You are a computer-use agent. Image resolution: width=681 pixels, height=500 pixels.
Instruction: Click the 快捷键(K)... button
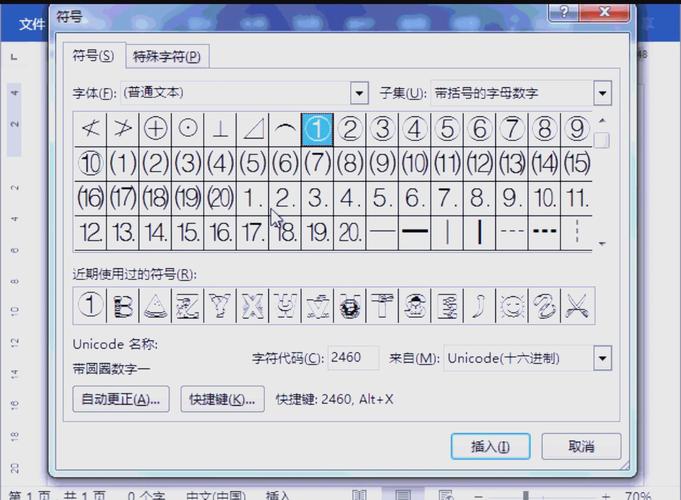point(222,399)
